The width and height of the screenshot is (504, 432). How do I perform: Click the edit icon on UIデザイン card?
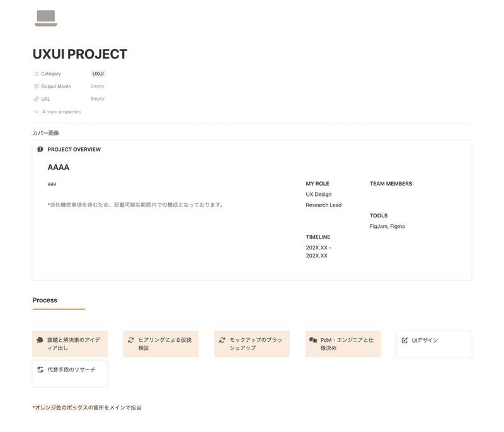(404, 340)
